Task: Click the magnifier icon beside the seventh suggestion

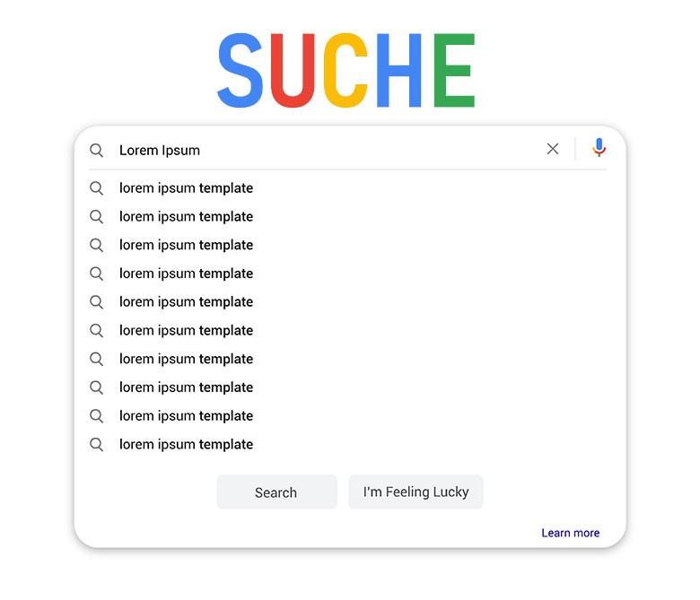Action: 96,359
